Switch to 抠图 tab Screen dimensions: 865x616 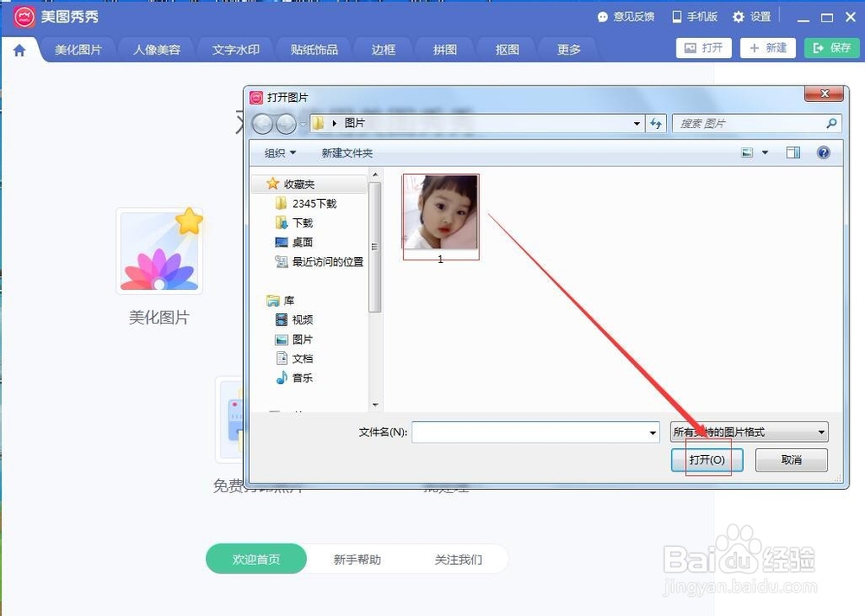tap(507, 50)
